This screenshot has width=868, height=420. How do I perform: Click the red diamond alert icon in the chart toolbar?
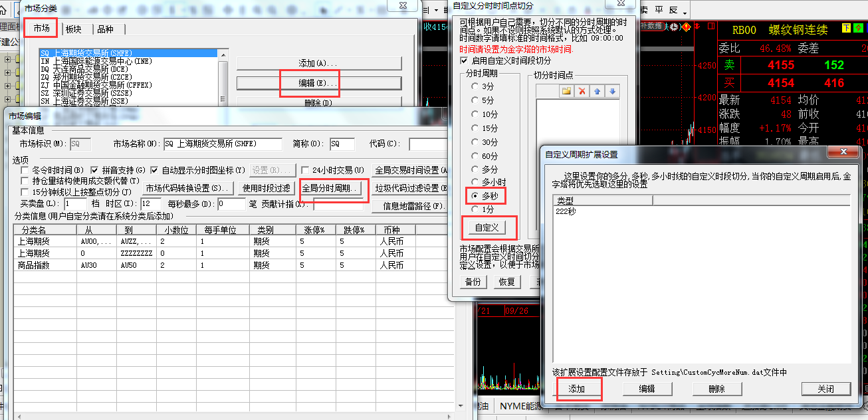[685, 27]
